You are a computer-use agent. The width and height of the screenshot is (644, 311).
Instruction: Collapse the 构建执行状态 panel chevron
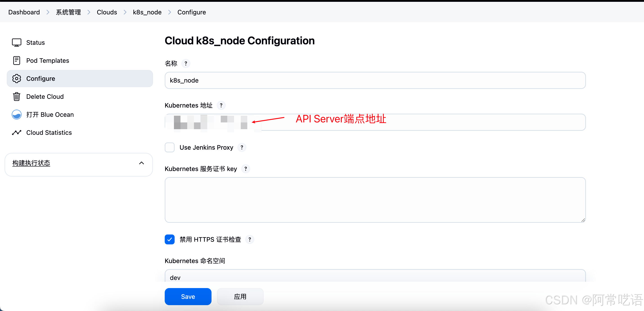click(x=142, y=163)
